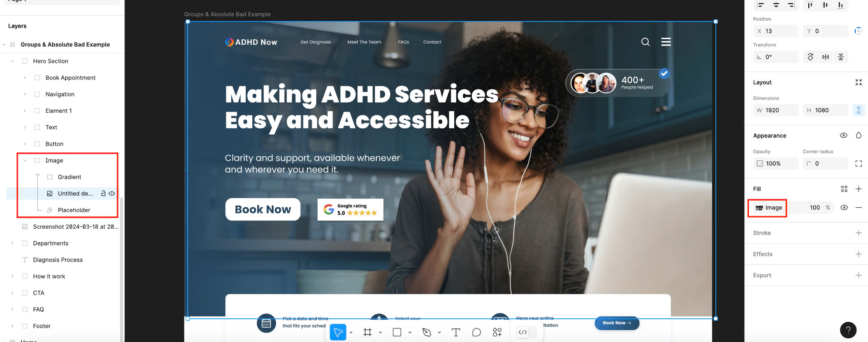Toggle lock aspect ratio button
Image resolution: width=868 pixels, height=342 pixels.
click(x=859, y=110)
